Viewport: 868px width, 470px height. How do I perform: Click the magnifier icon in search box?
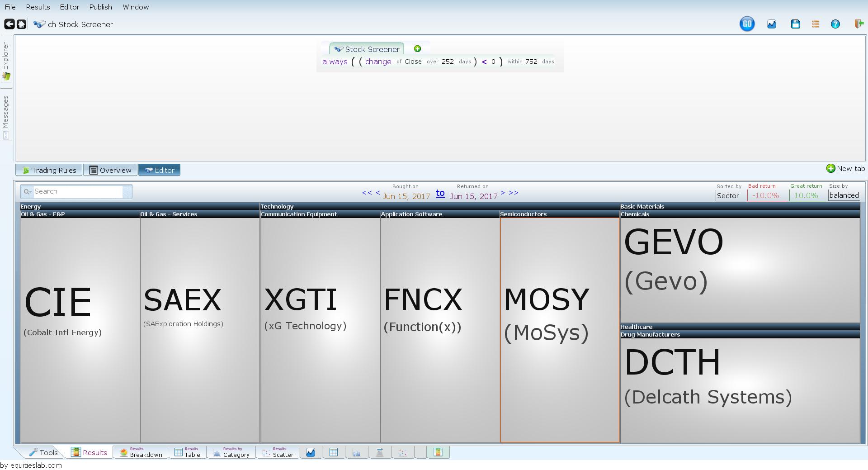tap(27, 191)
